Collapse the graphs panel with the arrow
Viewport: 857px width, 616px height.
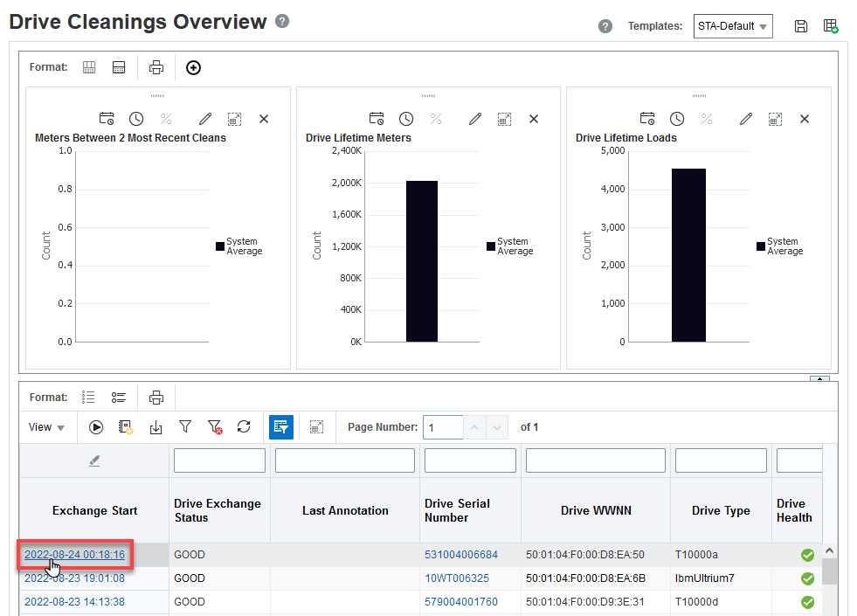819,378
